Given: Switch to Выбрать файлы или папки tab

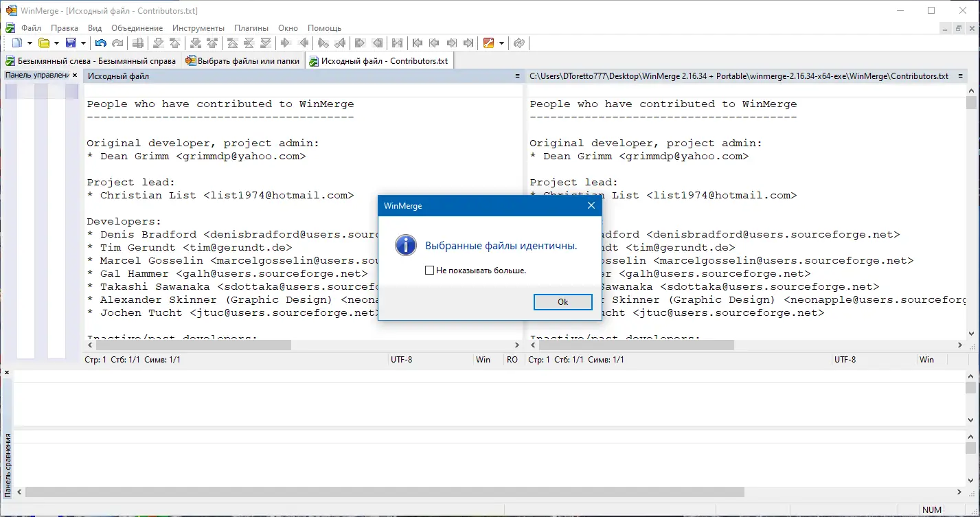Looking at the screenshot, I should (x=243, y=60).
